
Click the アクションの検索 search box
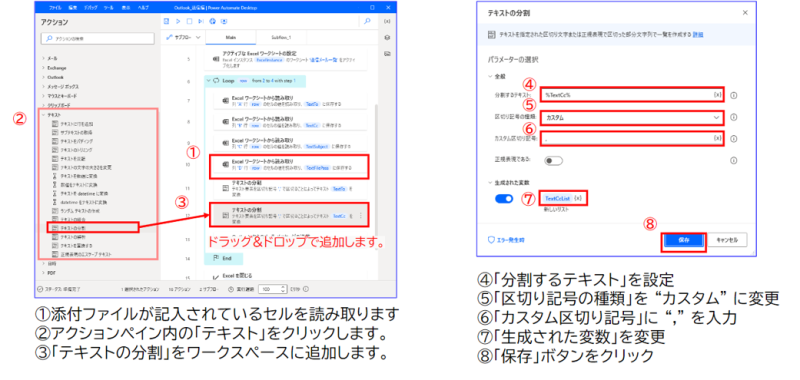97,38
